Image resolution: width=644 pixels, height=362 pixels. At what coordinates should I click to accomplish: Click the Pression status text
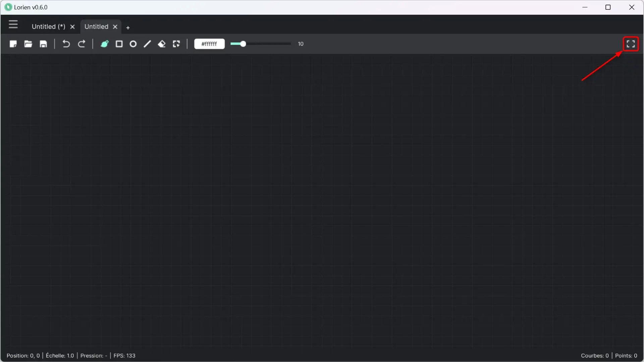click(x=94, y=356)
